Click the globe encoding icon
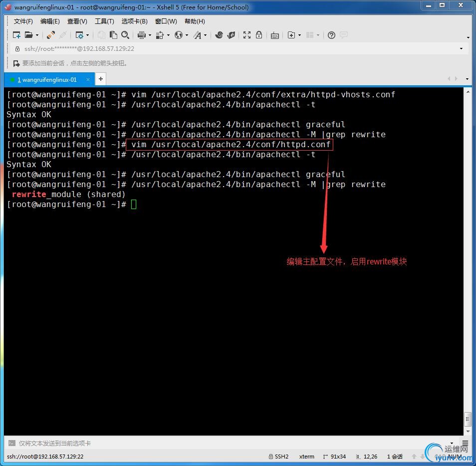 click(179, 35)
